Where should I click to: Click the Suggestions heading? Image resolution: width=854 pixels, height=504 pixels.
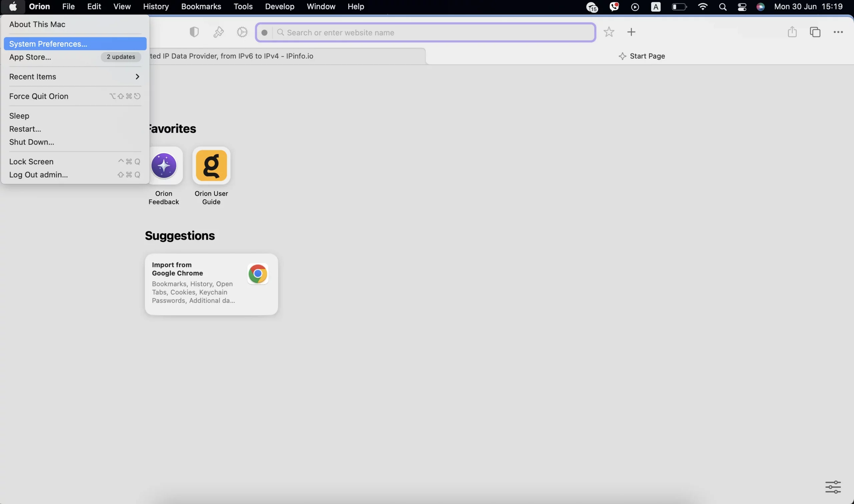tap(180, 236)
